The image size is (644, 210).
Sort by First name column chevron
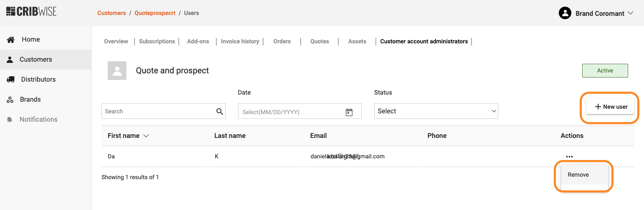point(146,136)
